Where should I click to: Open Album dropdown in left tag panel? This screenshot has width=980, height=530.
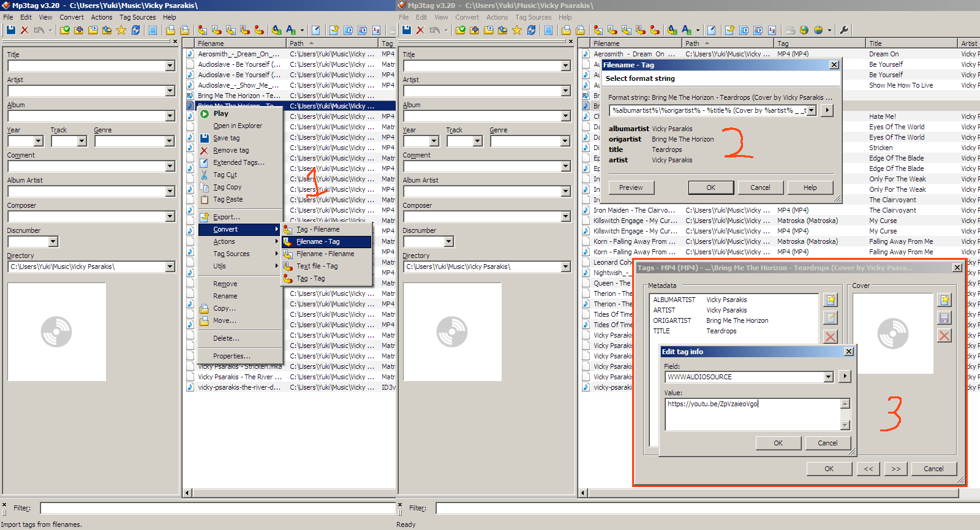(170, 116)
